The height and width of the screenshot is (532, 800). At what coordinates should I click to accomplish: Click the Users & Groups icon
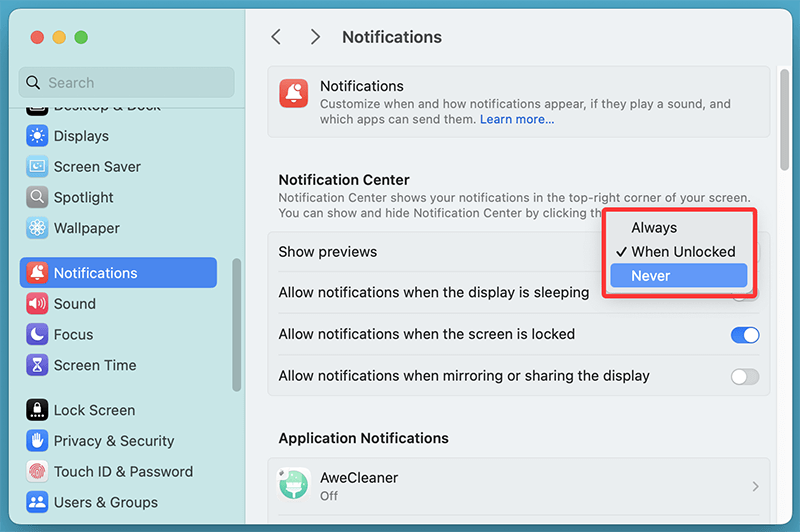(x=37, y=502)
